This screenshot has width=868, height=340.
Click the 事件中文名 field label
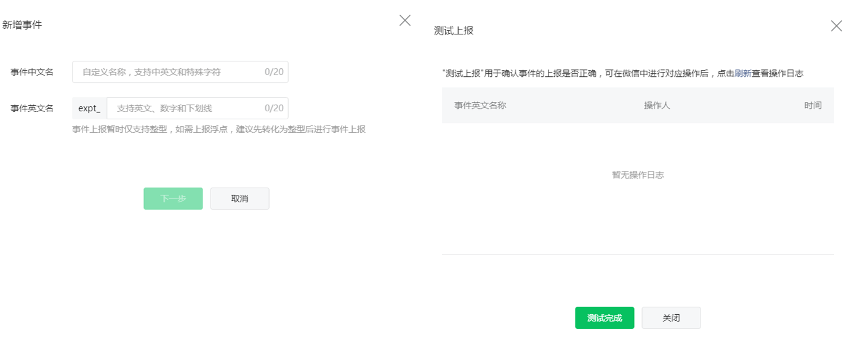[x=32, y=72]
